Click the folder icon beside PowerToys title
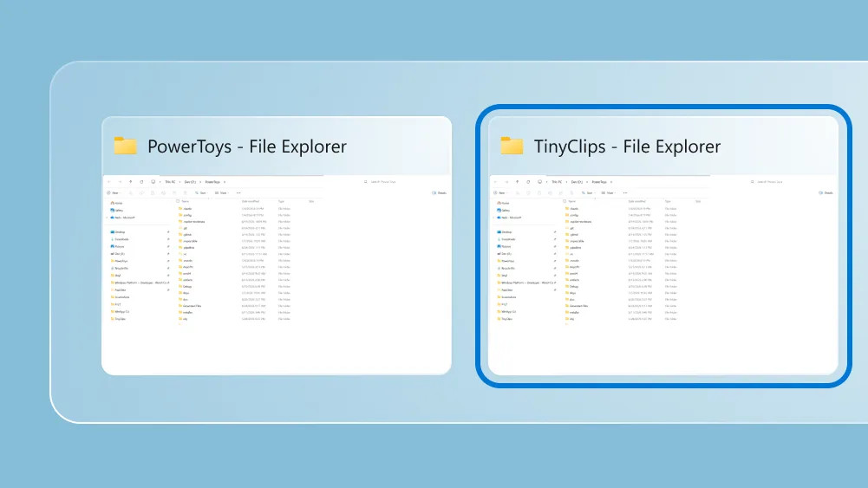The width and height of the screenshot is (868, 488). 125,146
